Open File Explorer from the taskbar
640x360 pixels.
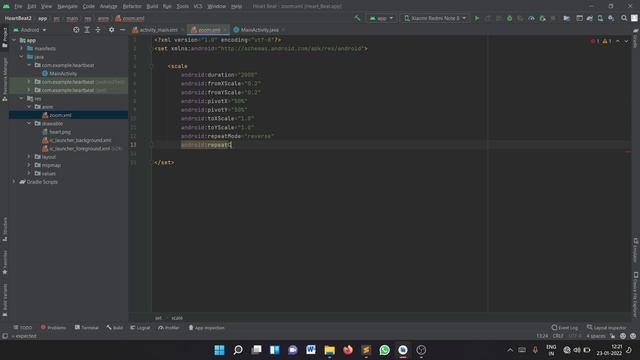[329, 350]
